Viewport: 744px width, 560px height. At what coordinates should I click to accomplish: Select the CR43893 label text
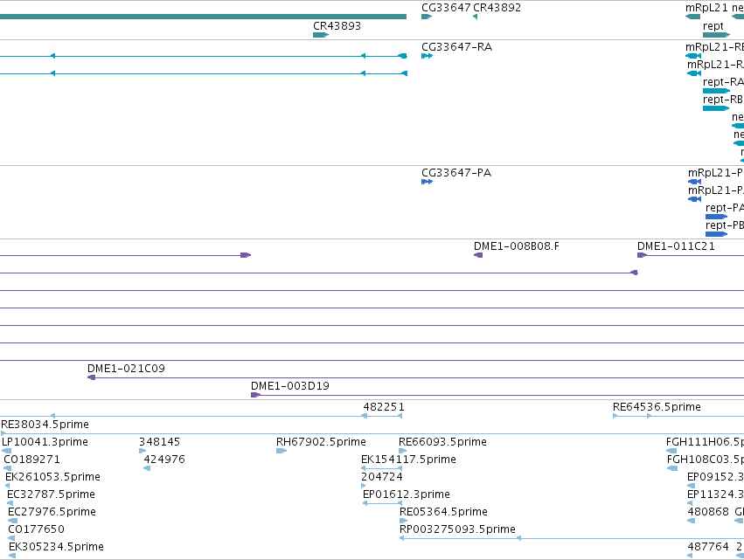337,25
